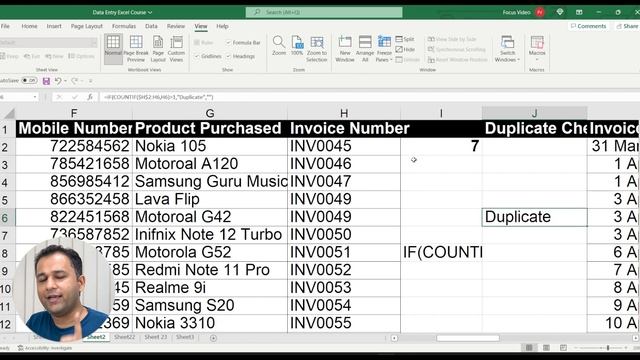This screenshot has width=640, height=360.
Task: Click Accessibility Investigate in status bar
Action: (45, 348)
